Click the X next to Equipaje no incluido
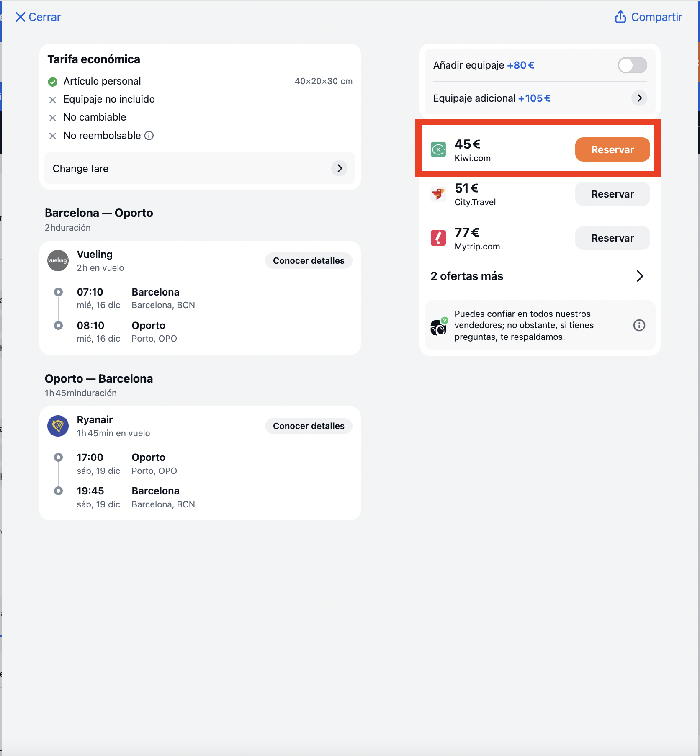Image resolution: width=700 pixels, height=756 pixels. (53, 100)
